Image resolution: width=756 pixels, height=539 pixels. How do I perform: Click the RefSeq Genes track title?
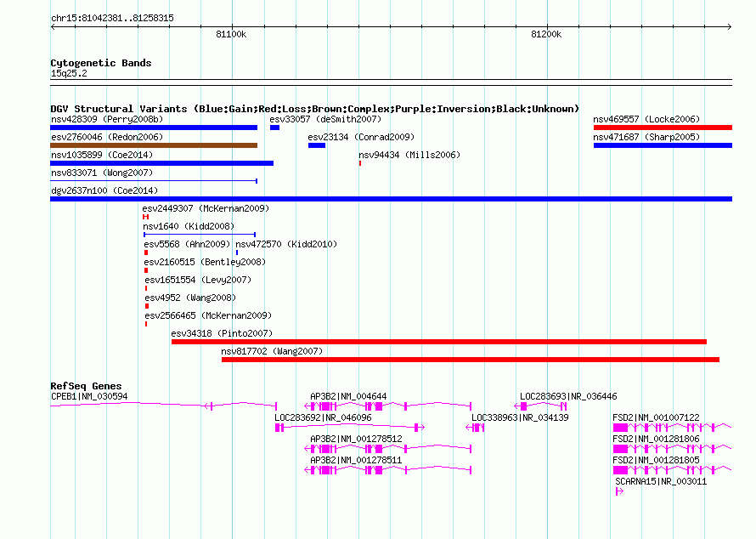[x=86, y=386]
